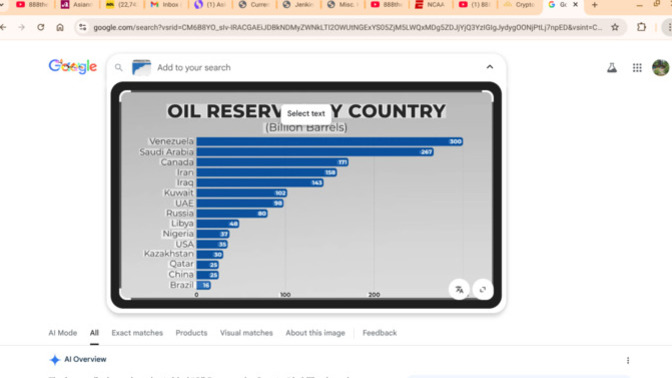
Task: Collapse the image preview with chevron
Action: pyautogui.click(x=489, y=67)
